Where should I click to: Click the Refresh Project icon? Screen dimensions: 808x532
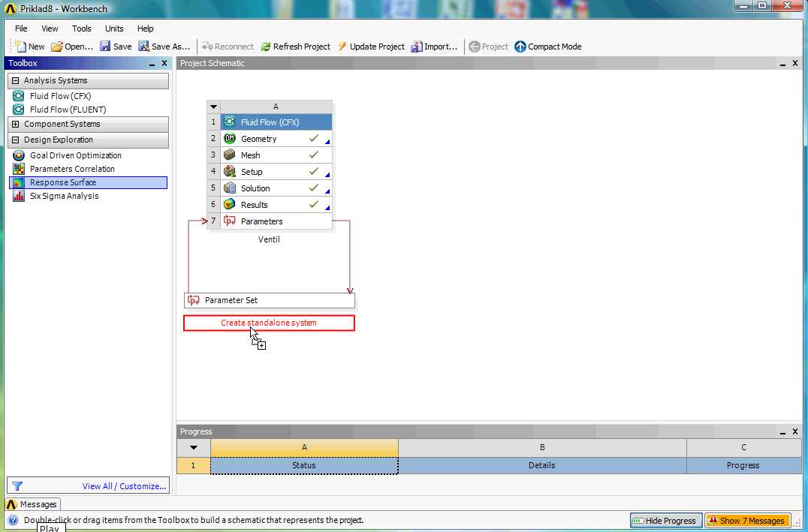click(266, 47)
